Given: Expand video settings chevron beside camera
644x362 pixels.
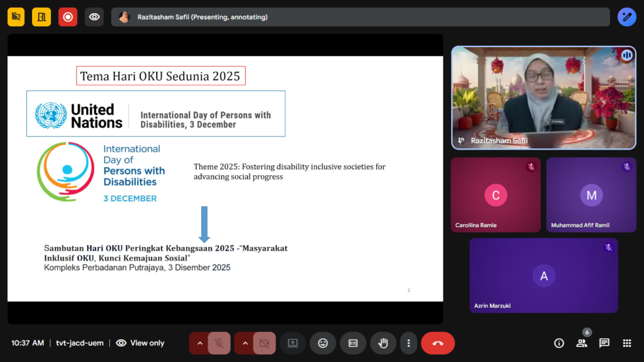Looking at the screenshot, I should pyautogui.click(x=245, y=343).
